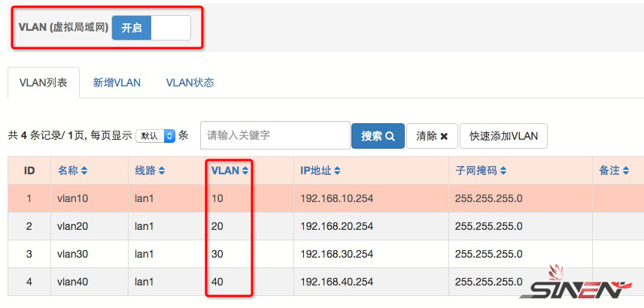The width and height of the screenshot is (644, 308).
Task: Open the 新增VLAN tab
Action: 117,83
